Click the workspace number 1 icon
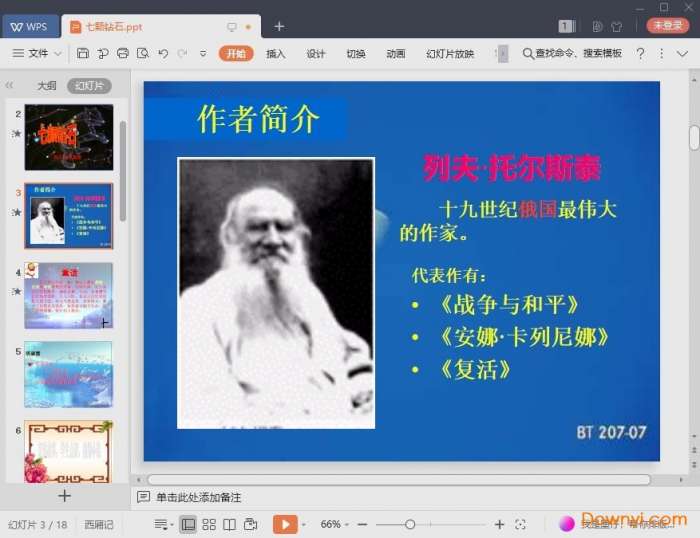The height and width of the screenshot is (538, 700). point(567,26)
